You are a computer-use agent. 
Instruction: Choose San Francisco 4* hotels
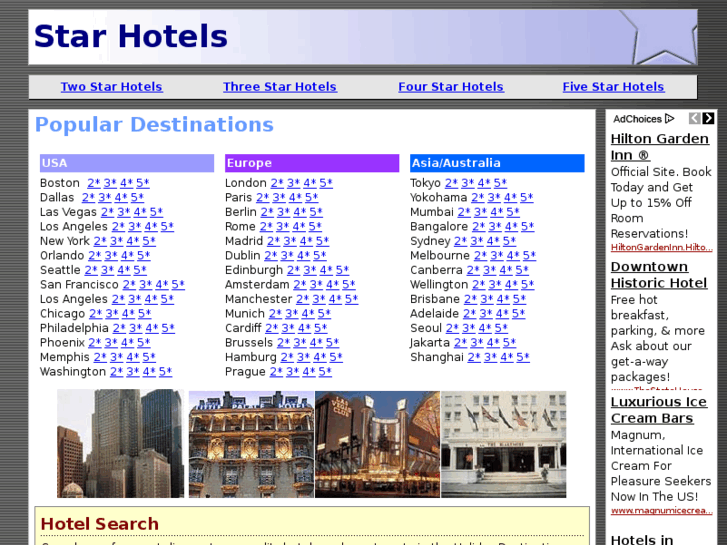pos(162,284)
